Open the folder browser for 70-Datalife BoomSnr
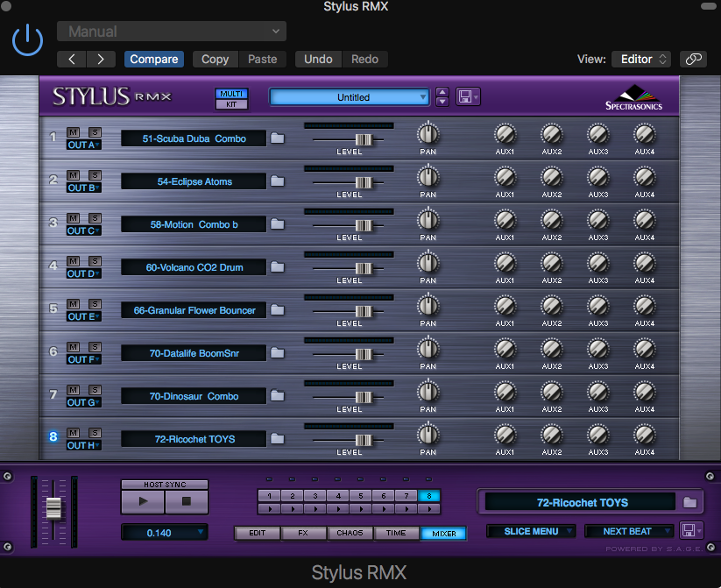The height and width of the screenshot is (588, 721). click(277, 353)
